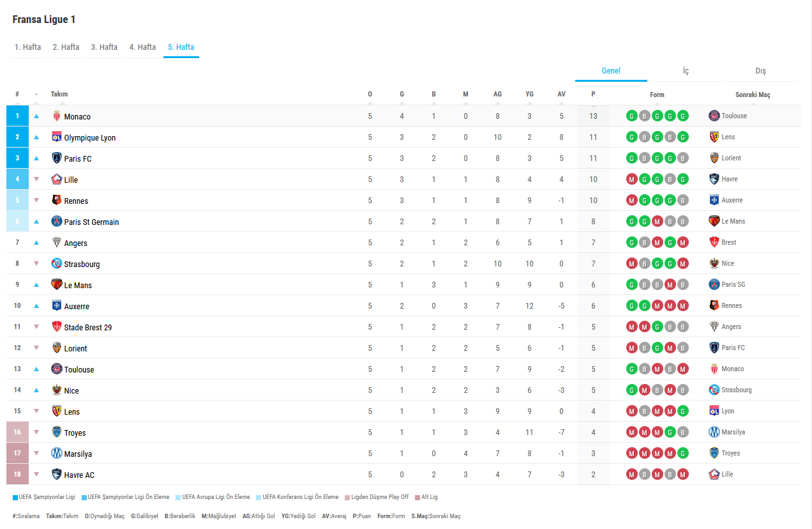Click the Lens crest in row 15
812x529 pixels.
coord(57,411)
